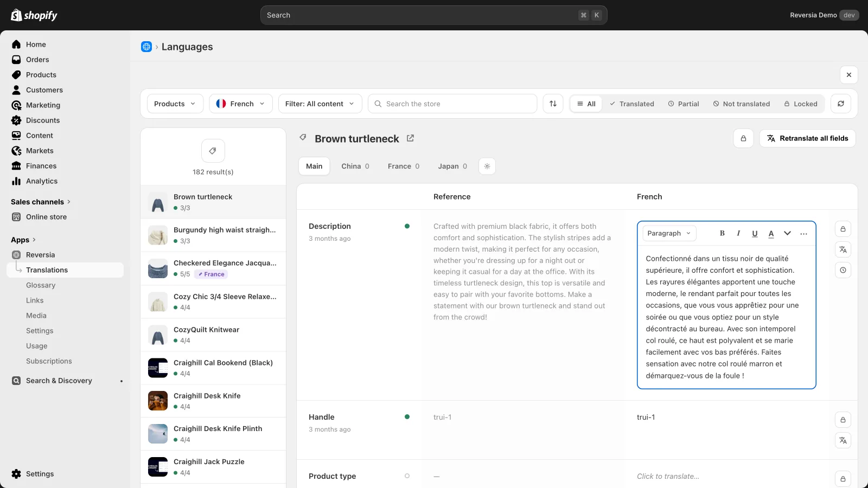
Task: Open Reversia Settings submenu item
Action: pos(40,331)
